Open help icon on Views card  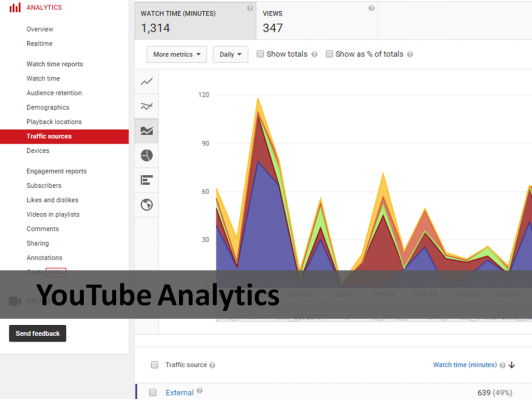372,8
